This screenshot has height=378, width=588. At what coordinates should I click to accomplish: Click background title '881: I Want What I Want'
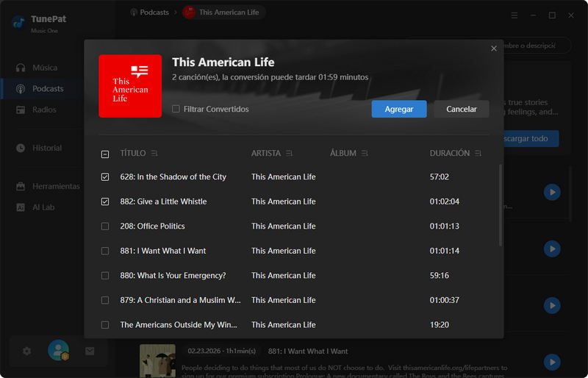point(308,352)
